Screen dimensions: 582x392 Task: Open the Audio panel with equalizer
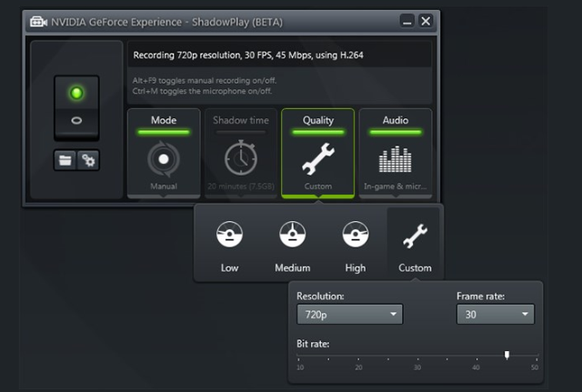pos(396,153)
